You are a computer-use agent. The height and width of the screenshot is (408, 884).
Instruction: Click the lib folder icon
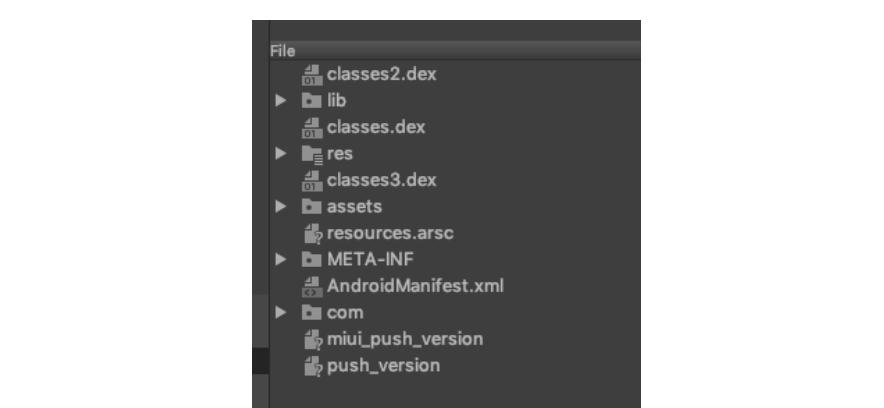tap(311, 101)
